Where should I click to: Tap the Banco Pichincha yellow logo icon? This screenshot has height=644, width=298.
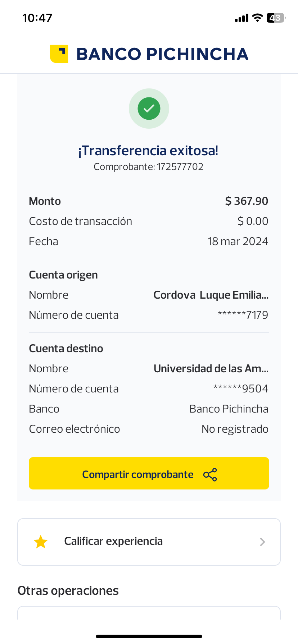[x=59, y=54]
